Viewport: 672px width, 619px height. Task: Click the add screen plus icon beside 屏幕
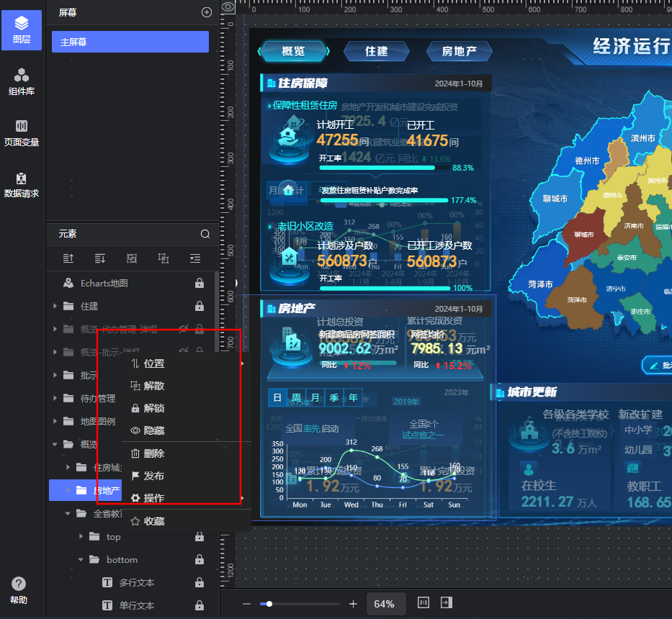(207, 12)
